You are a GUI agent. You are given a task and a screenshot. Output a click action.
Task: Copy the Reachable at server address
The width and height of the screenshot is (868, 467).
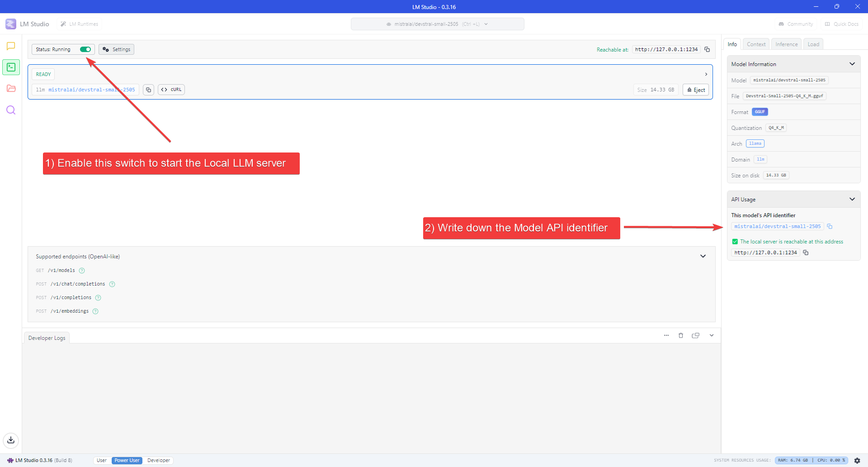coord(707,49)
